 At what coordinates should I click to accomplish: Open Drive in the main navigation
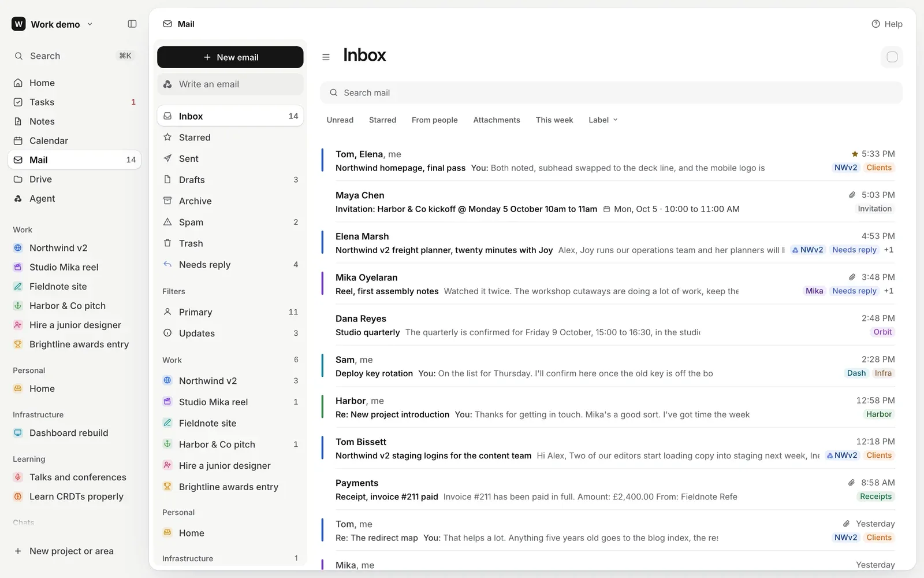pos(74,179)
